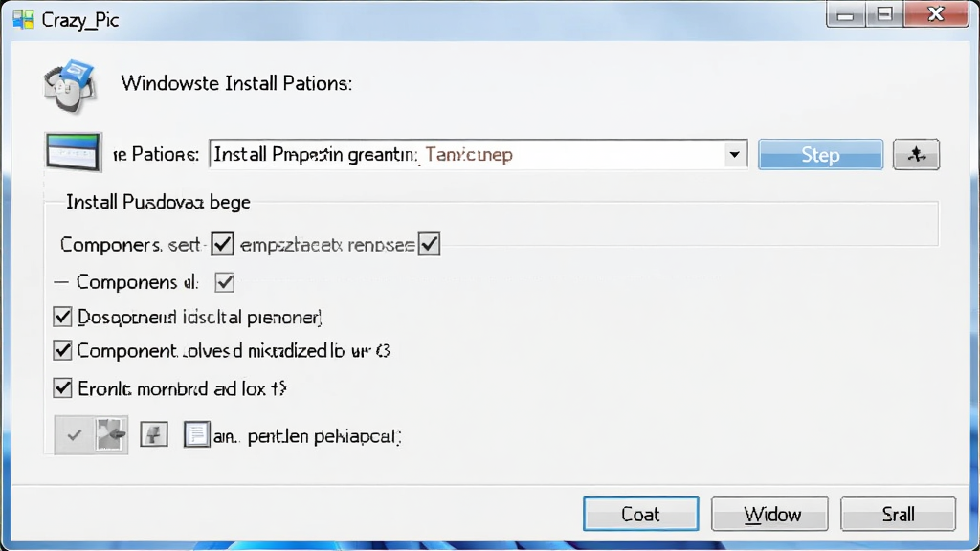Viewport: 980px width, 551px height.
Task: Open the Install Pations dropdown arrow
Action: 734,154
